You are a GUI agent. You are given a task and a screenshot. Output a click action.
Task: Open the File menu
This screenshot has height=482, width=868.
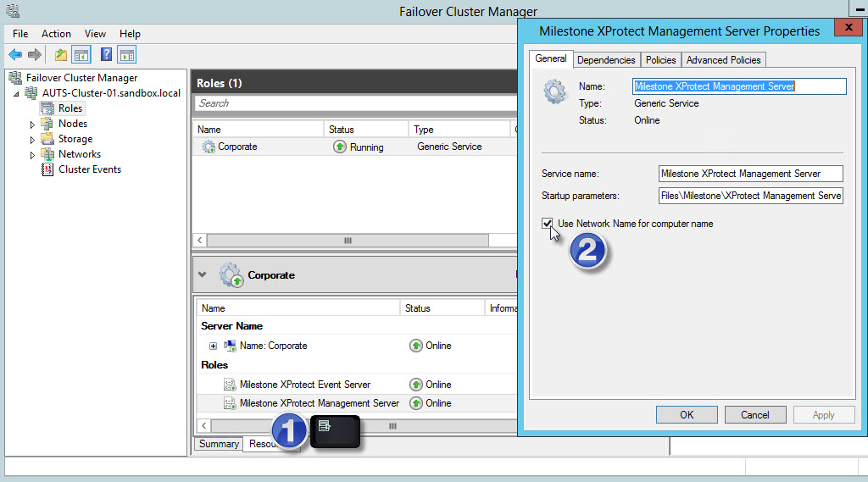coord(20,34)
